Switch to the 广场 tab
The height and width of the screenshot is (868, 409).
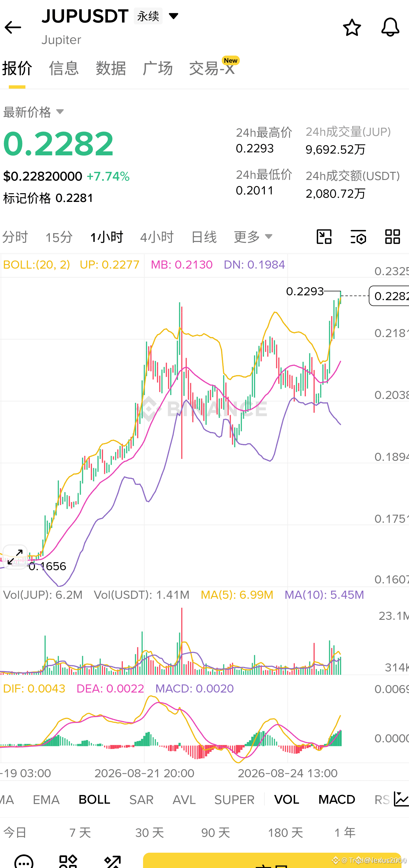tap(158, 68)
